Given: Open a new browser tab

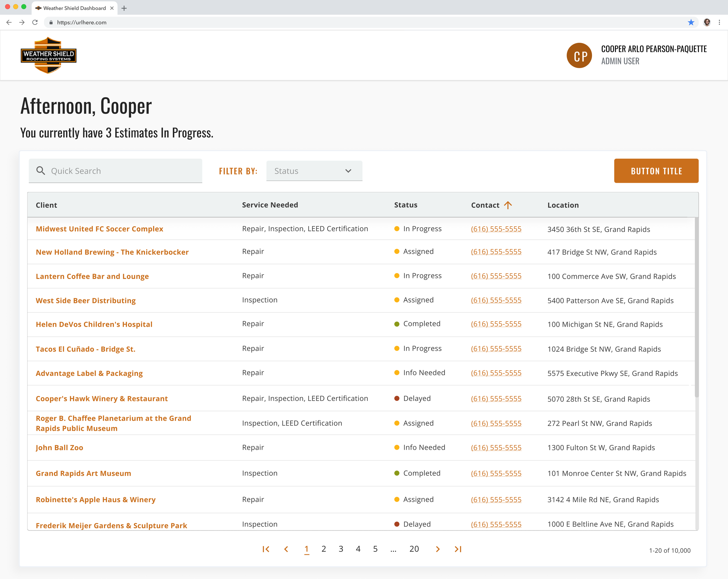Looking at the screenshot, I should (x=124, y=8).
